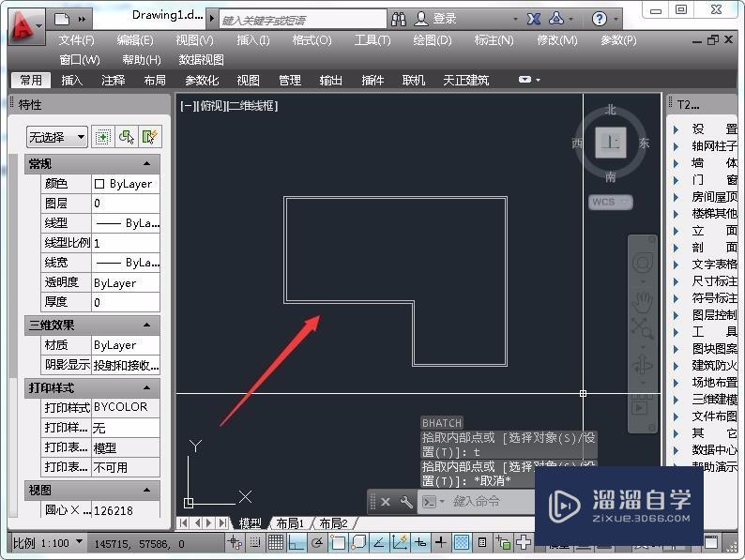Toggle Object Snap Tracking in status bar
Image resolution: width=745 pixels, height=560 pixels.
379,542
